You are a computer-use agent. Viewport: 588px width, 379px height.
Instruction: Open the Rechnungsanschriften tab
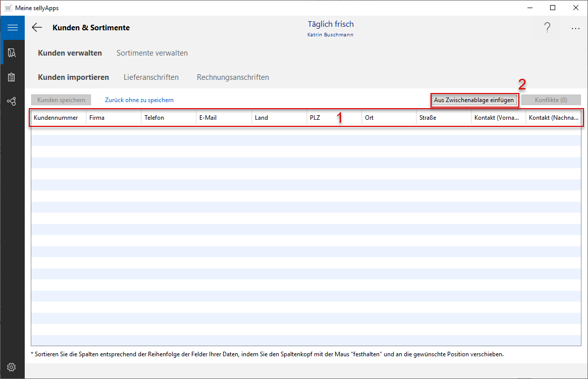click(233, 77)
